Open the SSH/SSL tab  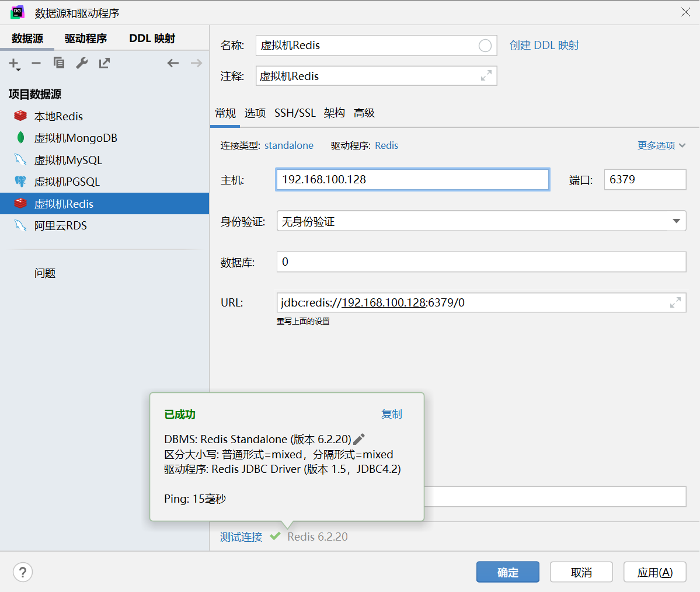(x=295, y=113)
